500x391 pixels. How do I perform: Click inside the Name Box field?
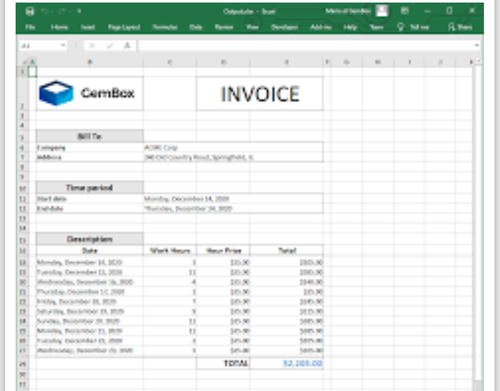pos(39,46)
